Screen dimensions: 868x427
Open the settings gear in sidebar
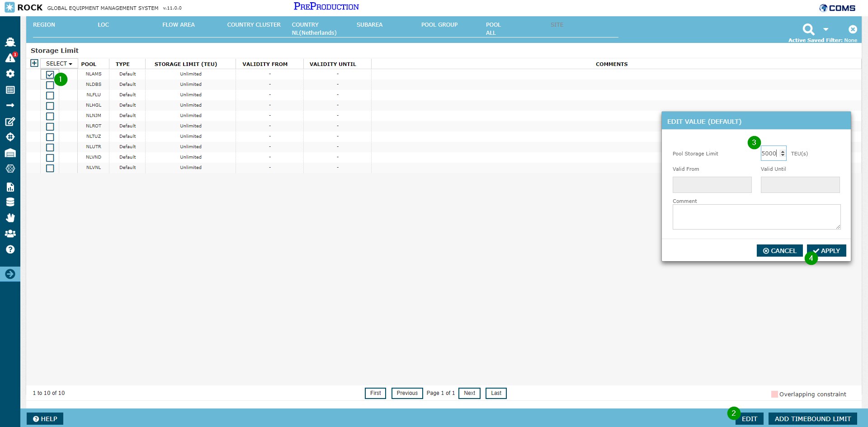10,74
